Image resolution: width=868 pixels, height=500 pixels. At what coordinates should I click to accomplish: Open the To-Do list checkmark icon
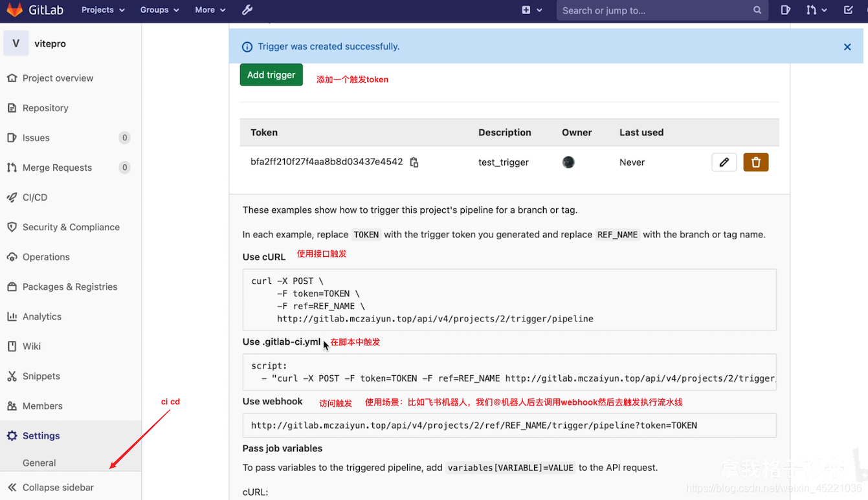click(x=849, y=10)
